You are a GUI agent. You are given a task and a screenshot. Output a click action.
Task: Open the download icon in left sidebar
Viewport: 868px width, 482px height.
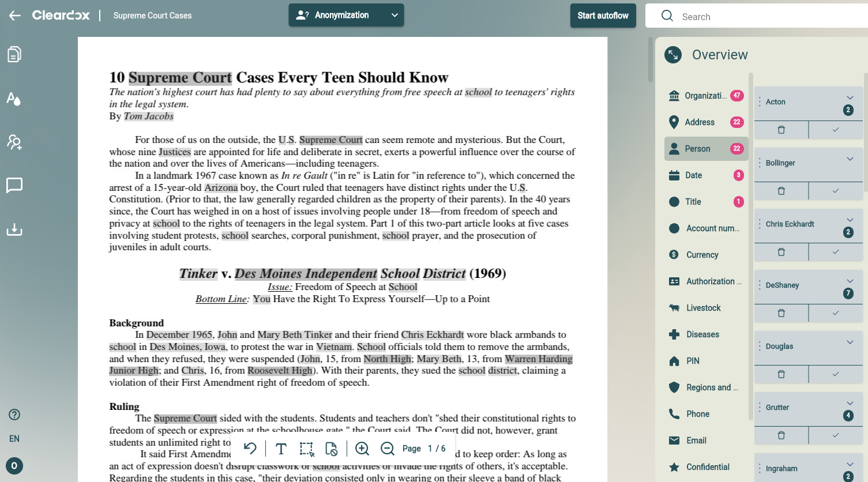[14, 229]
